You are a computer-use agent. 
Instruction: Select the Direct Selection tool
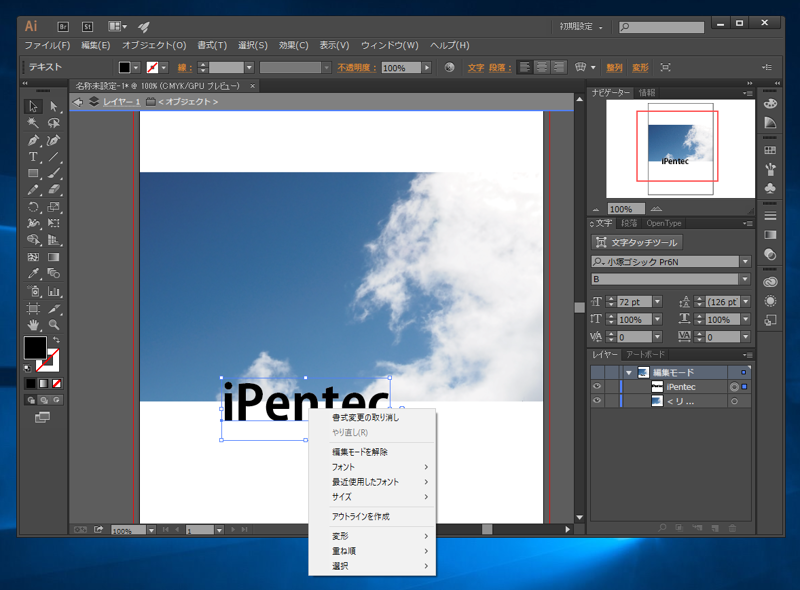tap(54, 106)
